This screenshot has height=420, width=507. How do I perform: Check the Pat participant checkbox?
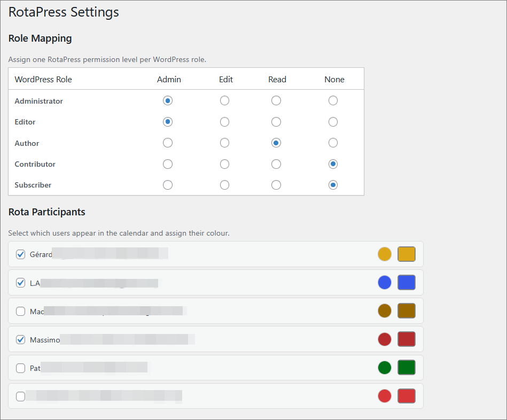pos(20,368)
